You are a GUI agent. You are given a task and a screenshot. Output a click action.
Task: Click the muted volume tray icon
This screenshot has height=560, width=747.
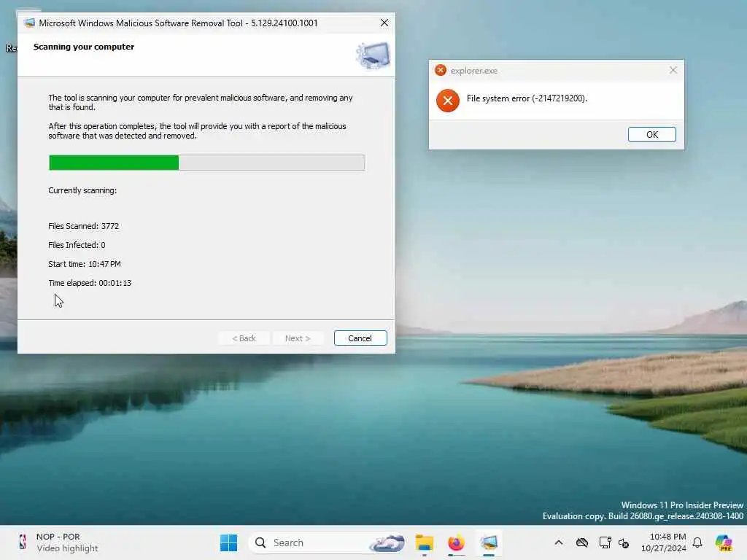point(624,542)
